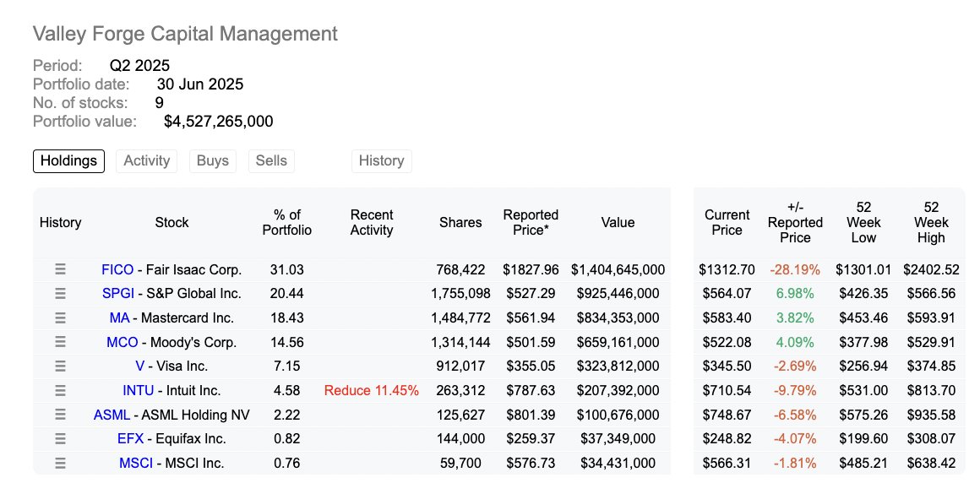
Task: Open the FICO ticker link
Action: [117, 269]
